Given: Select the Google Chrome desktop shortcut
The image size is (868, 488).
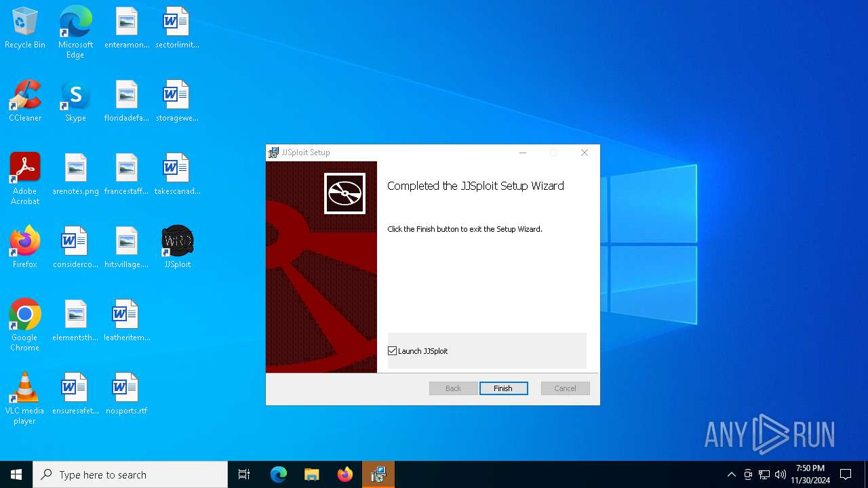Looking at the screenshot, I should coord(25,325).
